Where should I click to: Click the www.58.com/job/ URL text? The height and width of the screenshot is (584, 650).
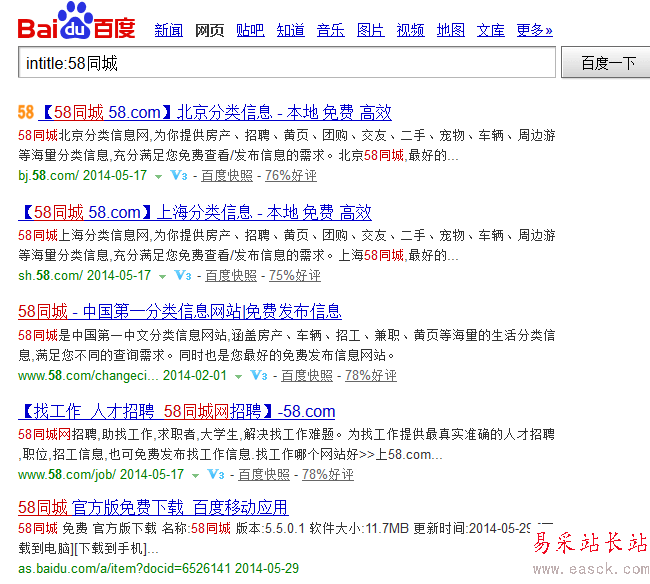(x=67, y=475)
